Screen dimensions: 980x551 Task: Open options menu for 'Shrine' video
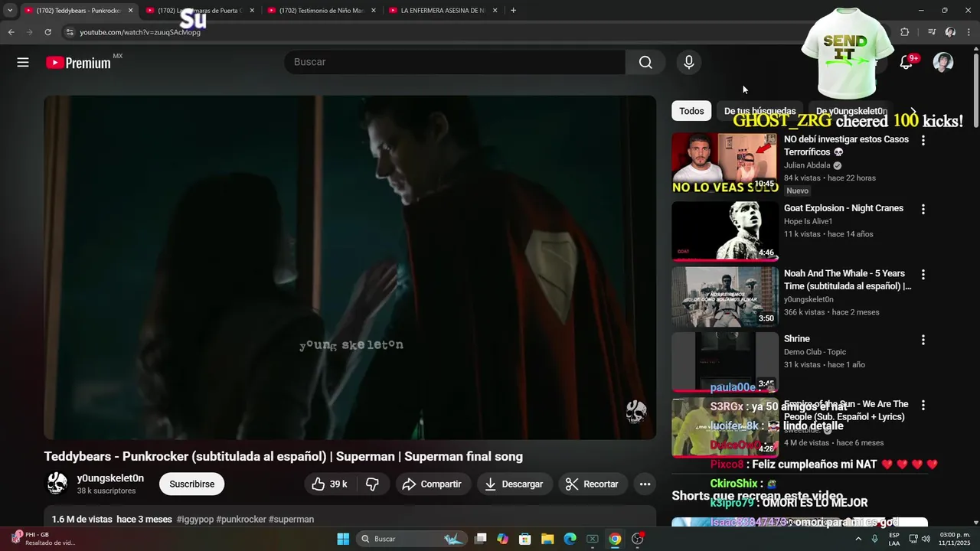click(923, 340)
